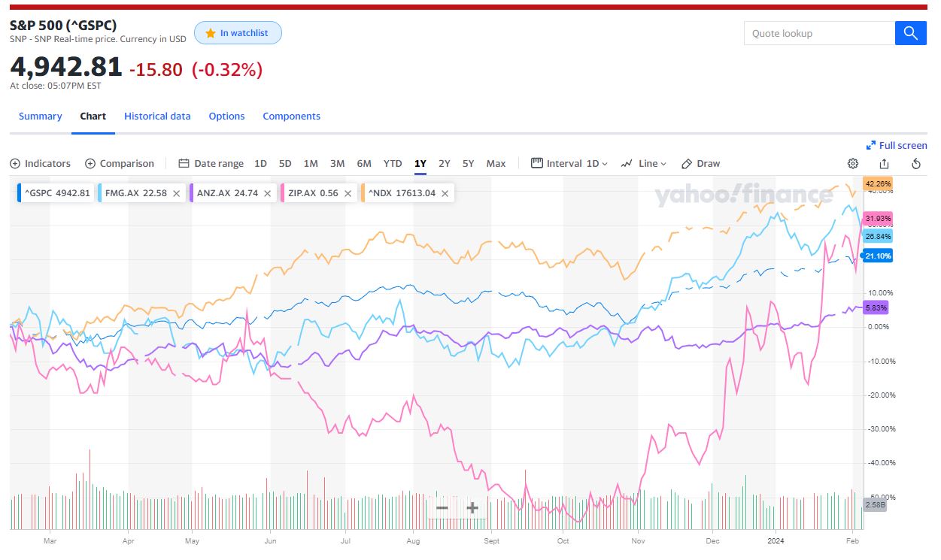Click the Quote lookup search field
Screen dimensions: 941x560
[x=818, y=33]
